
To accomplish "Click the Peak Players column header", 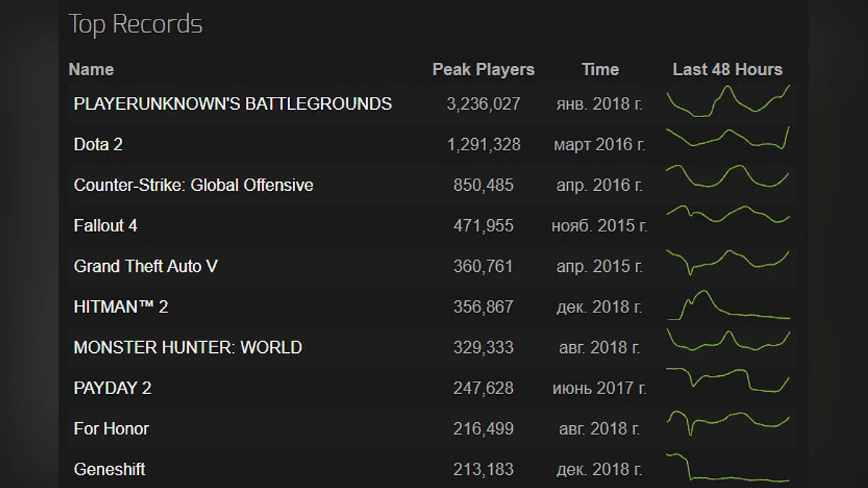I will coord(483,69).
